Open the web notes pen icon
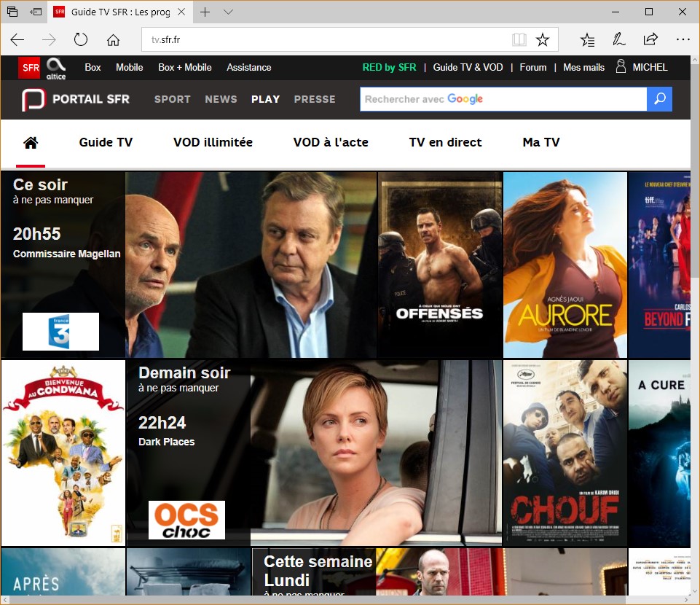The height and width of the screenshot is (605, 700). click(x=618, y=40)
